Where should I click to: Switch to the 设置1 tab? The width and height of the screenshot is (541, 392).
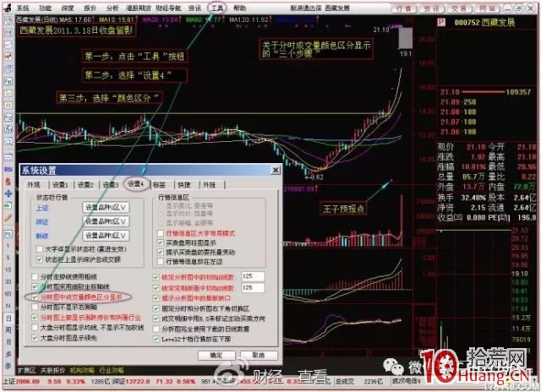coord(60,185)
